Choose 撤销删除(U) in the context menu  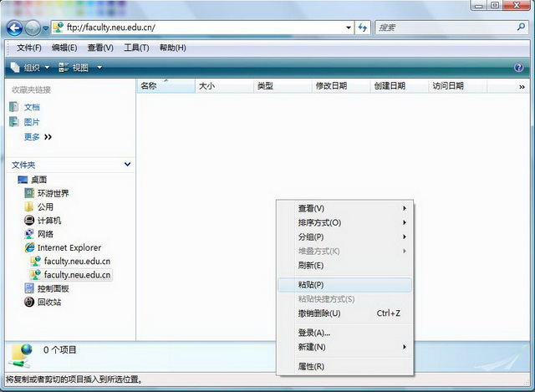[x=345, y=313]
